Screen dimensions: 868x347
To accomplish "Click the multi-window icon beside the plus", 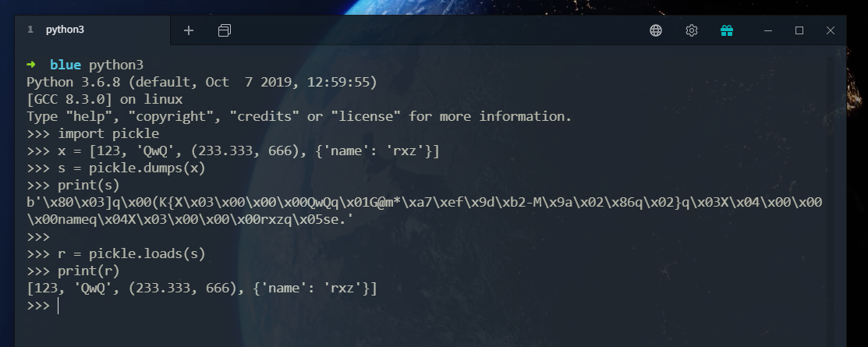I will 225,30.
